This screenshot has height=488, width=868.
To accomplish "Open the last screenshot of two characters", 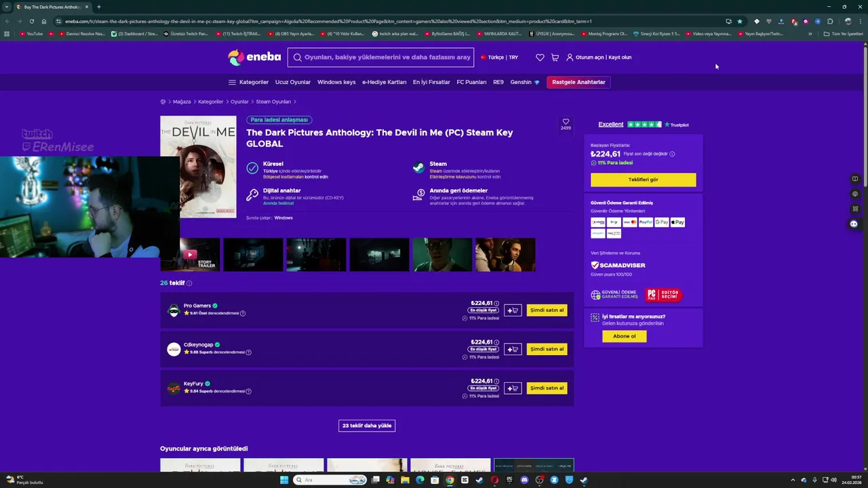I will (x=505, y=255).
